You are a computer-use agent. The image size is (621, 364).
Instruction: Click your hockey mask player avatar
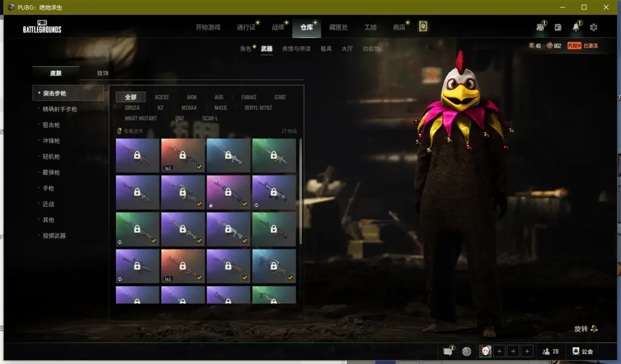click(x=485, y=351)
